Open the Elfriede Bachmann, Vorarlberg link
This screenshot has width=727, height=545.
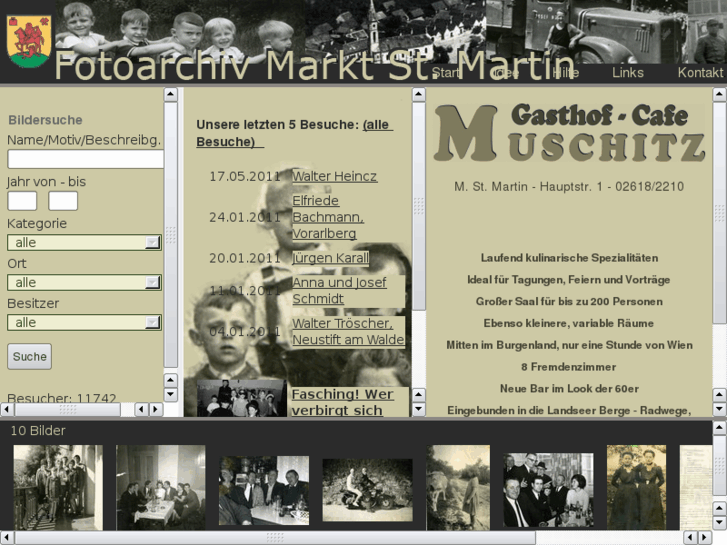328,217
